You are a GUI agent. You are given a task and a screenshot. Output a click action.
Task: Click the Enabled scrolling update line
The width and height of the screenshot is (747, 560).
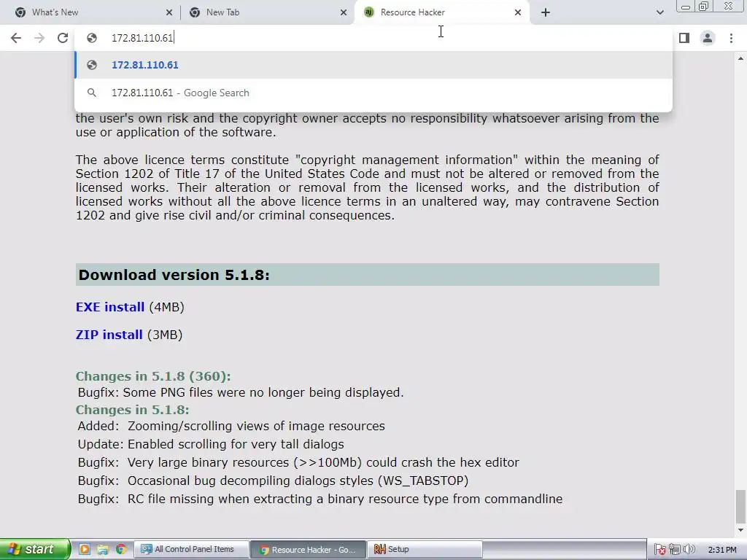(211, 444)
